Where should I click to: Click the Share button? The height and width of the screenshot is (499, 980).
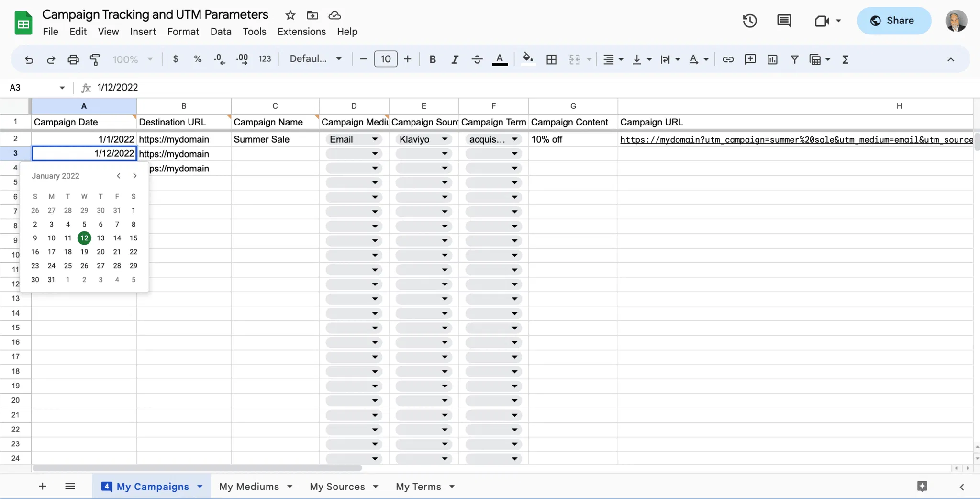(x=893, y=21)
